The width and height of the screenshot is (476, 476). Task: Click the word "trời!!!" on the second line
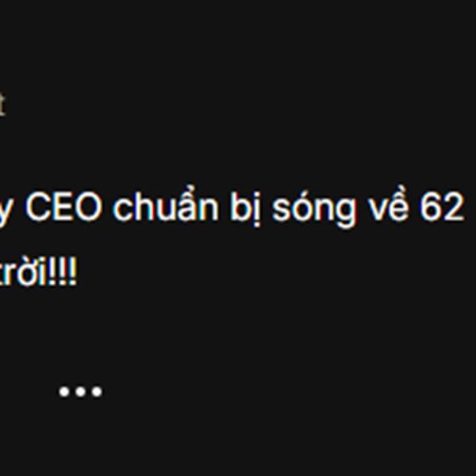pos(37,271)
